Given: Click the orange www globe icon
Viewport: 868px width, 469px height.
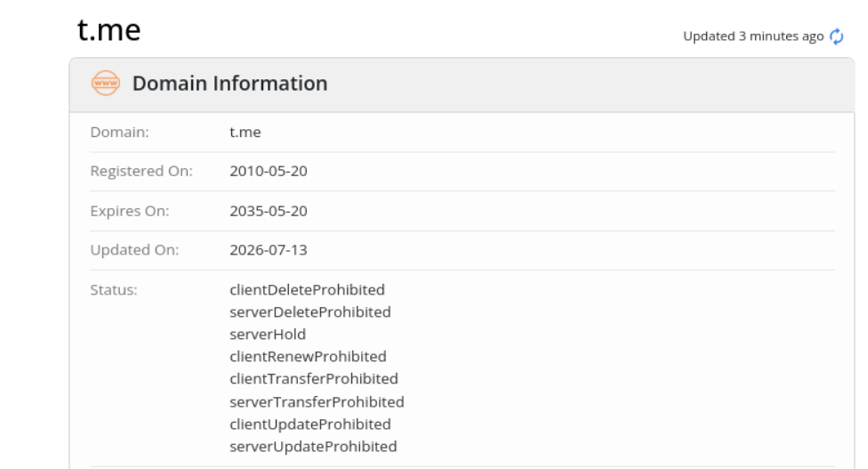Looking at the screenshot, I should point(106,83).
